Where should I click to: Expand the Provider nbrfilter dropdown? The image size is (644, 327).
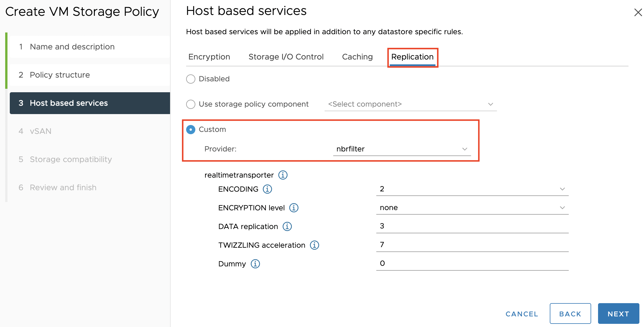tap(402, 149)
